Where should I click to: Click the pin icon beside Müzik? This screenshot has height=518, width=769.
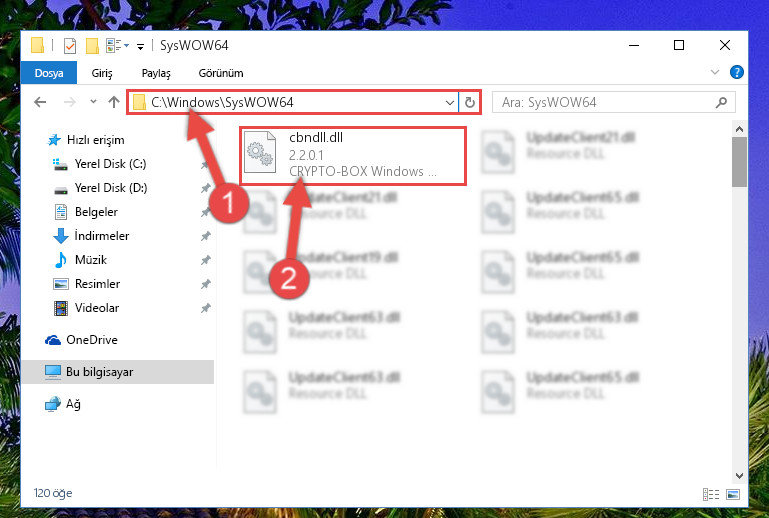pyautogui.click(x=205, y=260)
